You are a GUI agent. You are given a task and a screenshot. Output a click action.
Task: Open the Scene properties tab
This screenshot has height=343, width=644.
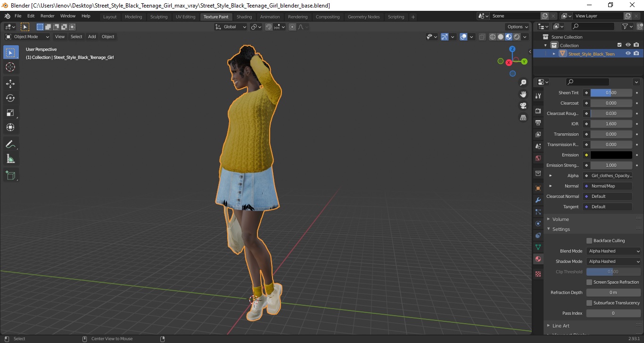[x=538, y=146]
